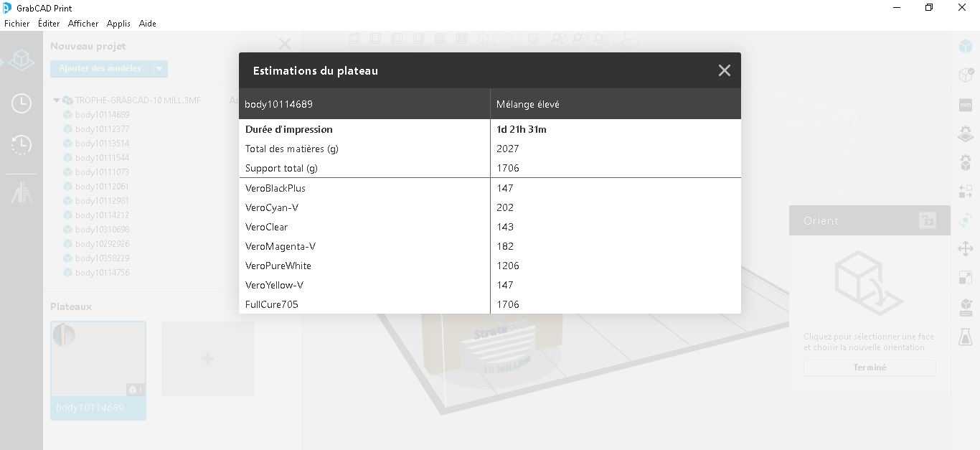980x450 pixels.
Task: Select body10111073 in the model tree
Action: tap(102, 172)
